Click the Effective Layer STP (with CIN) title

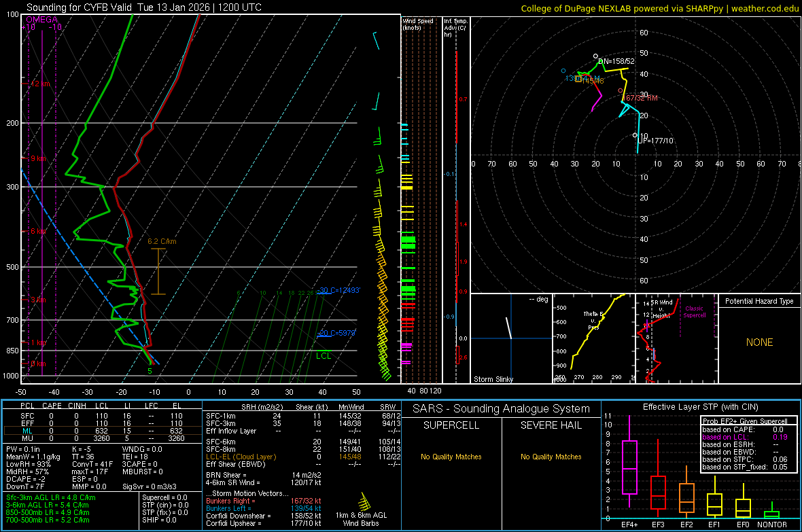click(700, 407)
